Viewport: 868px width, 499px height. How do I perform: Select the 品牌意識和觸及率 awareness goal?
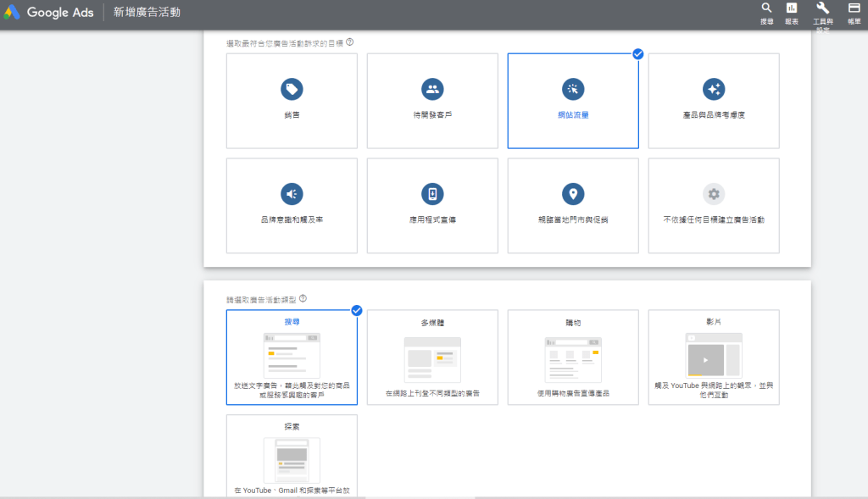point(292,205)
